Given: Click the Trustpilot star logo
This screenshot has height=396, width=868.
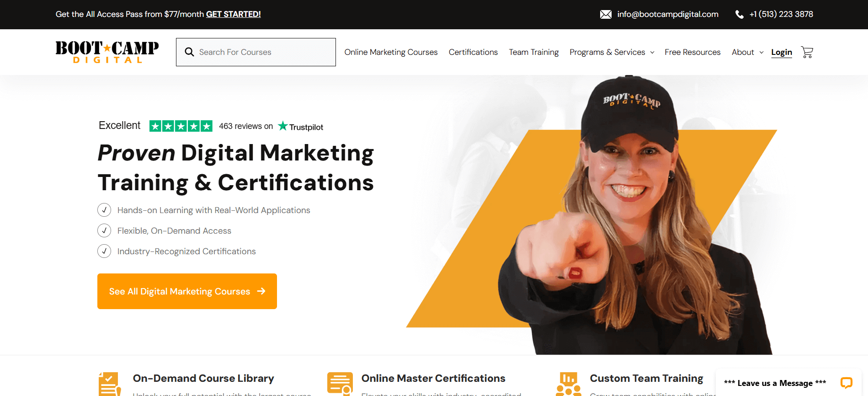Looking at the screenshot, I should point(283,126).
